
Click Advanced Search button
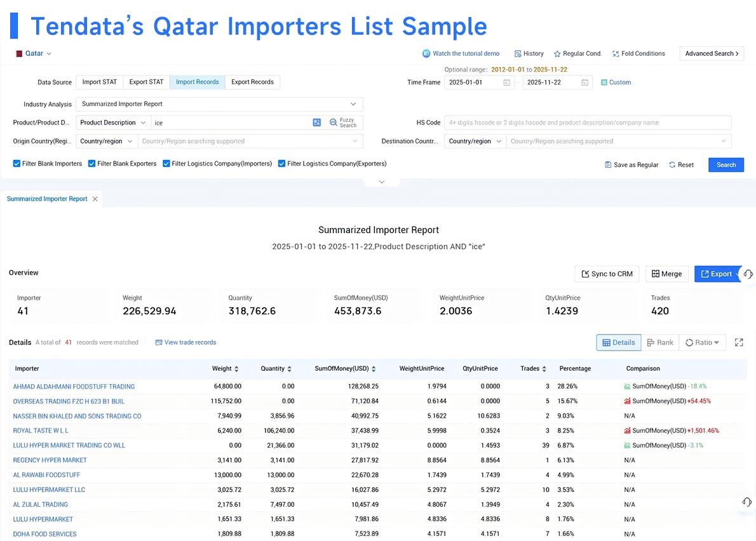[711, 53]
